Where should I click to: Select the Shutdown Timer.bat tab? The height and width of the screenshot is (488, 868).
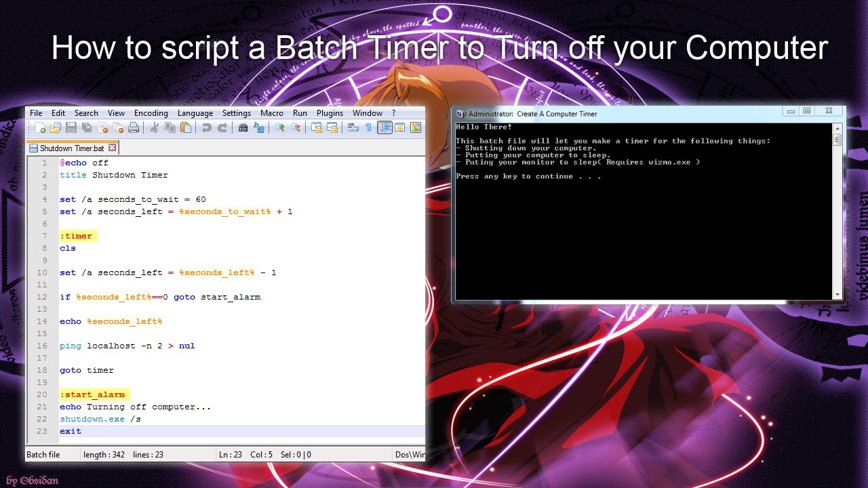(x=72, y=148)
